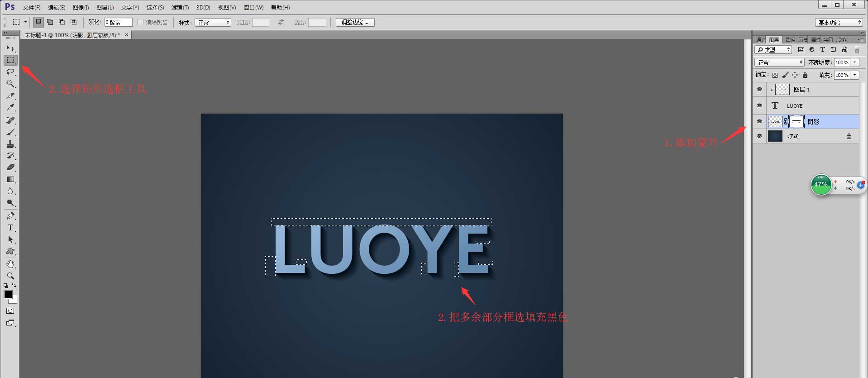Open the tool preset picker arrow
868x378 pixels.
point(25,22)
